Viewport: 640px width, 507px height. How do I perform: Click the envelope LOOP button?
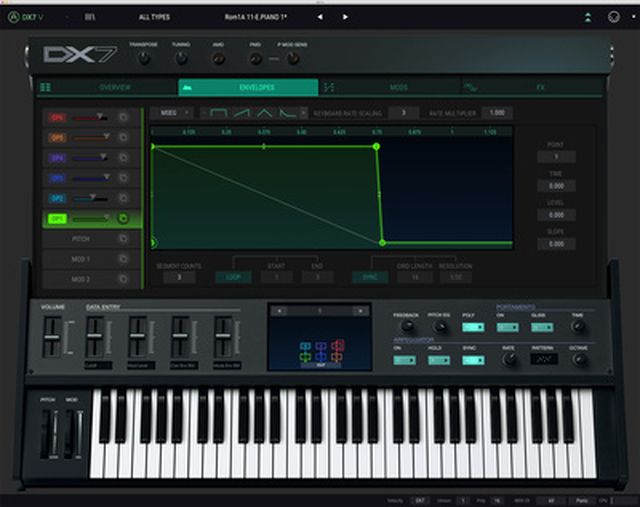[x=233, y=278]
